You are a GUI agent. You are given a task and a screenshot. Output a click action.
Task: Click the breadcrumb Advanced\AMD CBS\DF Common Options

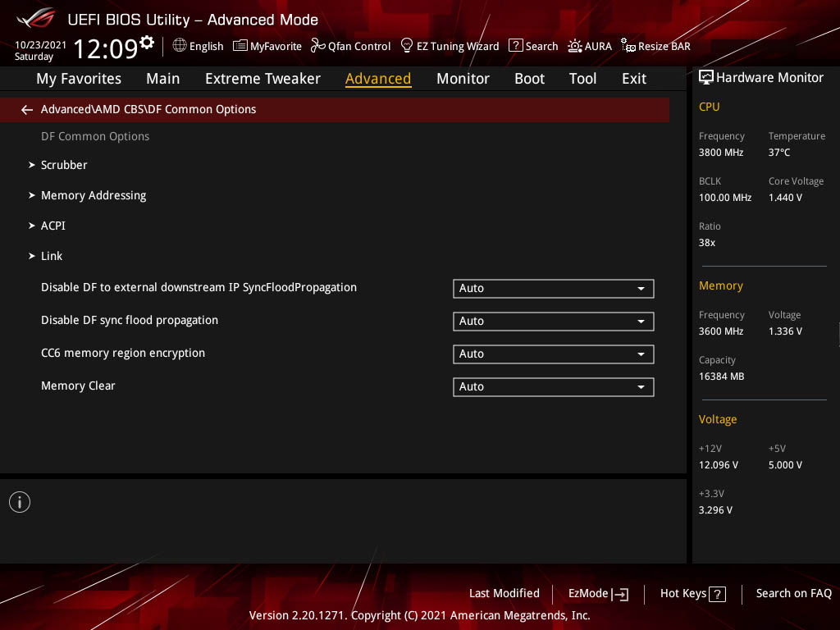[148, 109]
